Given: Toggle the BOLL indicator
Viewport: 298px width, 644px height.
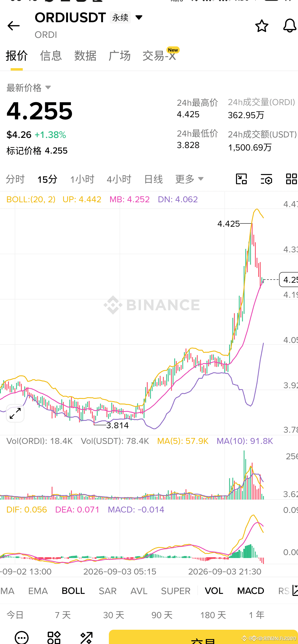Looking at the screenshot, I should point(73,591).
